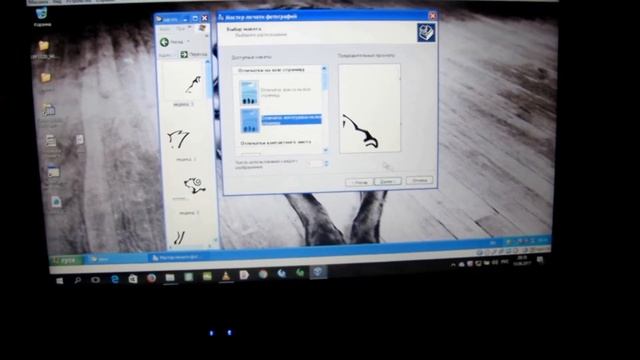Open Task View on the host taskbar

96,280
